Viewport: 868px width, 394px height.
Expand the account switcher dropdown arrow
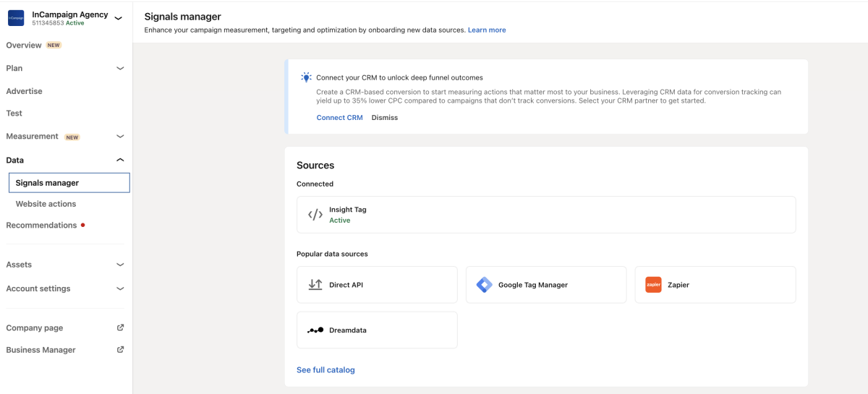pos(119,18)
